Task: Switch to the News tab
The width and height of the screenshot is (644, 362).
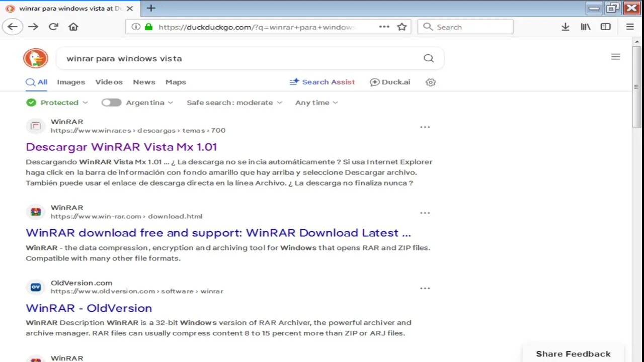Action: click(144, 82)
